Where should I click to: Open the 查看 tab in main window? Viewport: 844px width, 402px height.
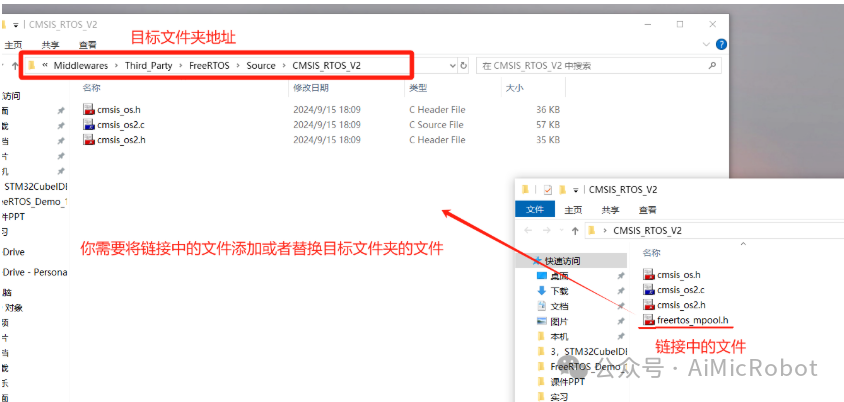88,45
